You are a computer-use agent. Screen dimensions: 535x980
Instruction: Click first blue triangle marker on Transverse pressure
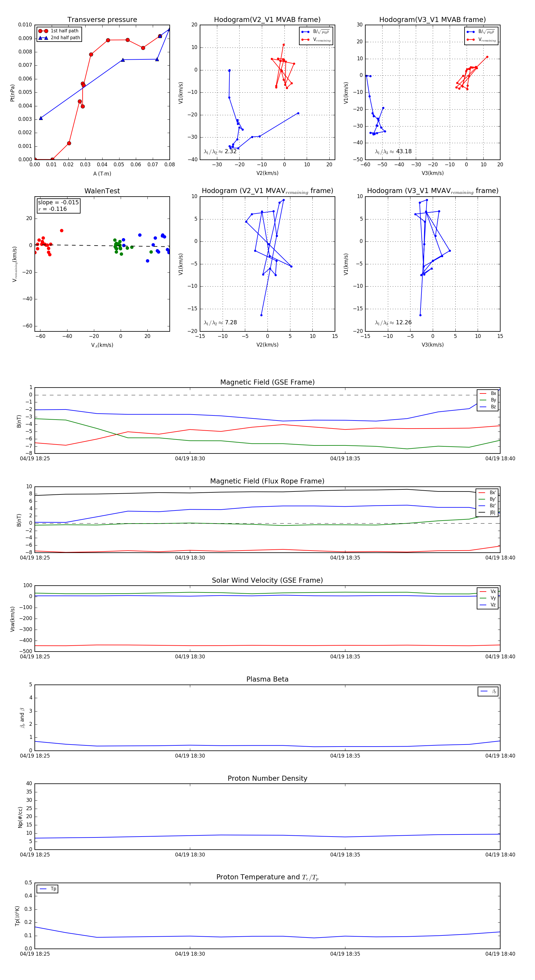[x=41, y=118]
